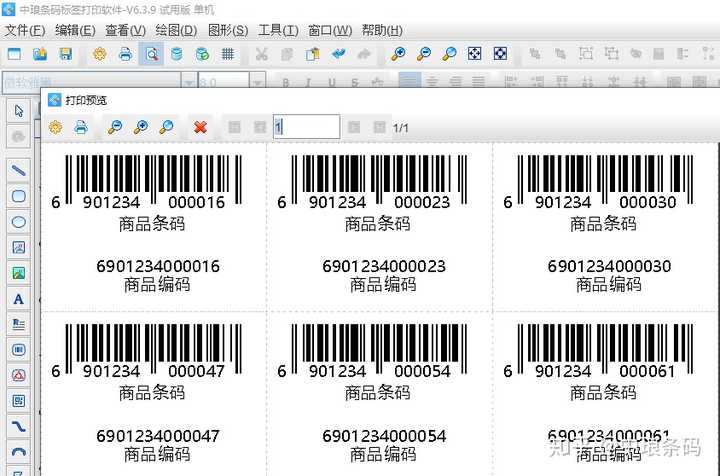Open the 工具(T) menu
720x476 pixels.
278,31
